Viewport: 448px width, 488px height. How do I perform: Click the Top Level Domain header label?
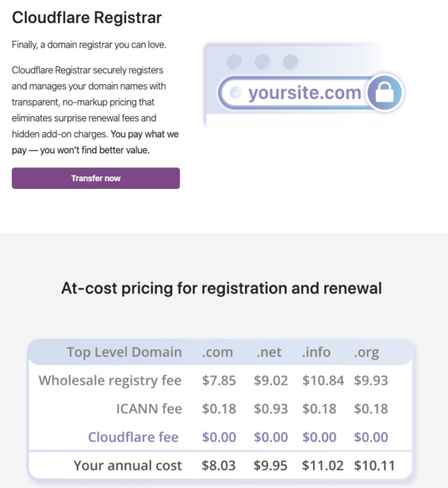124,352
